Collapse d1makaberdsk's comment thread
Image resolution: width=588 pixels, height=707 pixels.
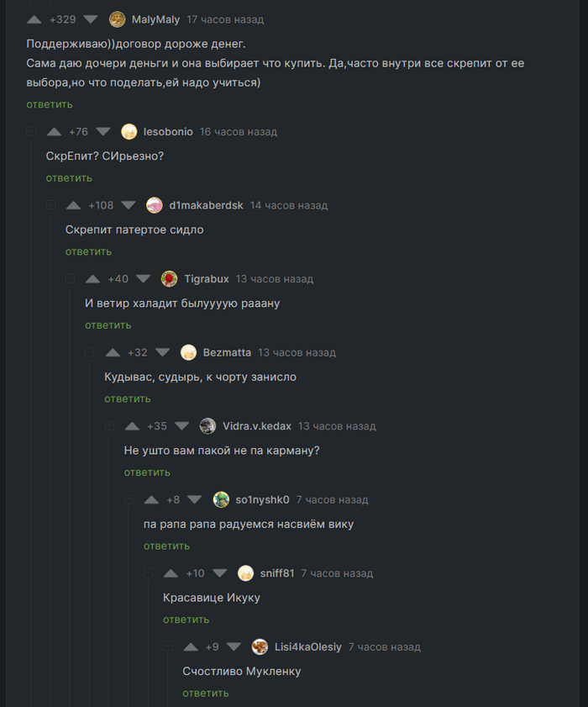(50, 205)
